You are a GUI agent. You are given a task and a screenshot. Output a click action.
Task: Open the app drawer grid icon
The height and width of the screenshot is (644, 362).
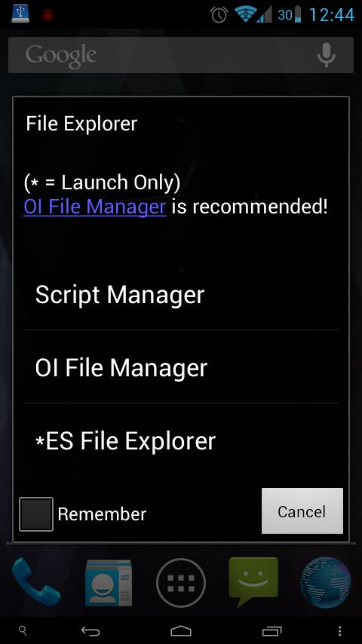pyautogui.click(x=181, y=582)
